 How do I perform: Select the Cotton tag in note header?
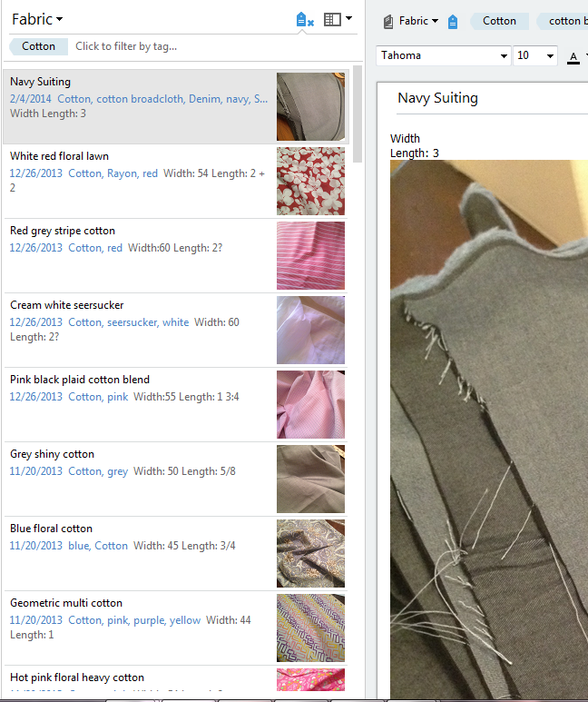(x=499, y=21)
